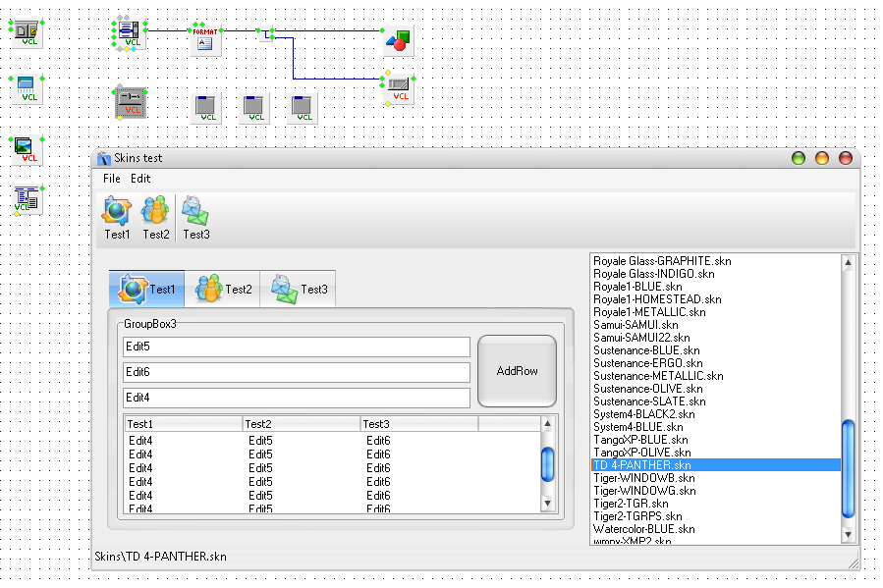
Task: Click the Edit4 input field
Action: [x=296, y=398]
